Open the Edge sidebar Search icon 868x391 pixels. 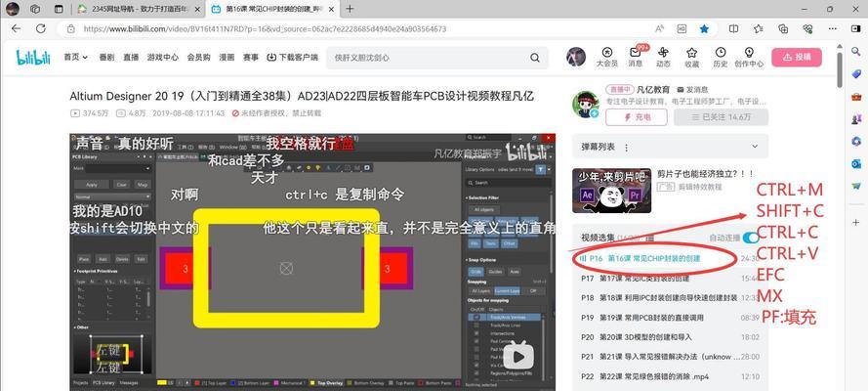coord(856,51)
